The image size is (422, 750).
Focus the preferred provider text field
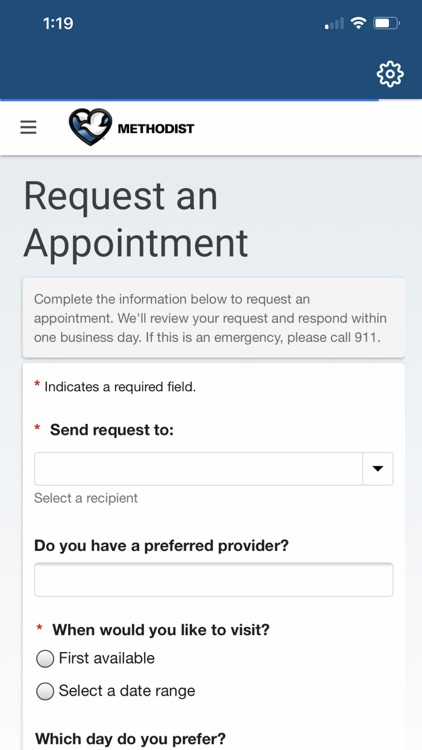click(213, 580)
